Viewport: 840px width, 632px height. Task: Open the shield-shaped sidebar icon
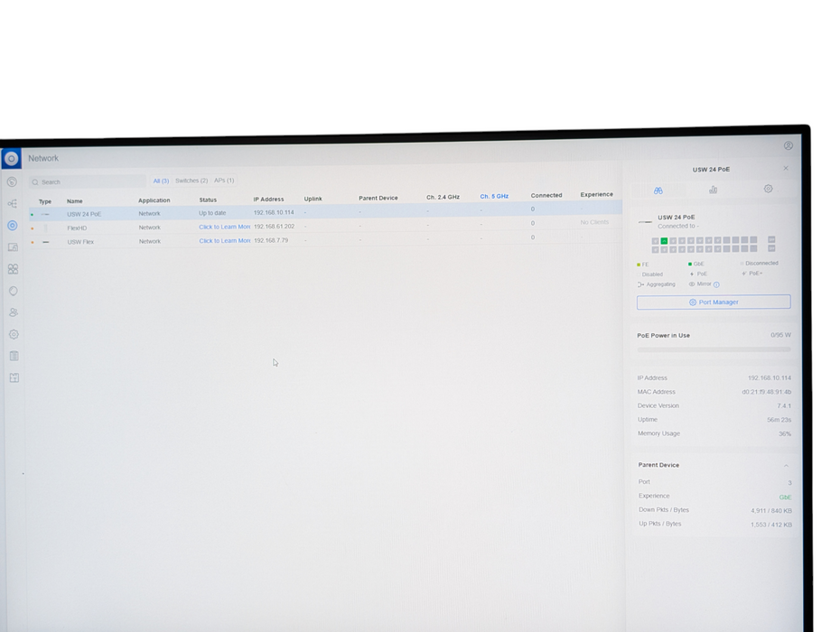pos(14,291)
